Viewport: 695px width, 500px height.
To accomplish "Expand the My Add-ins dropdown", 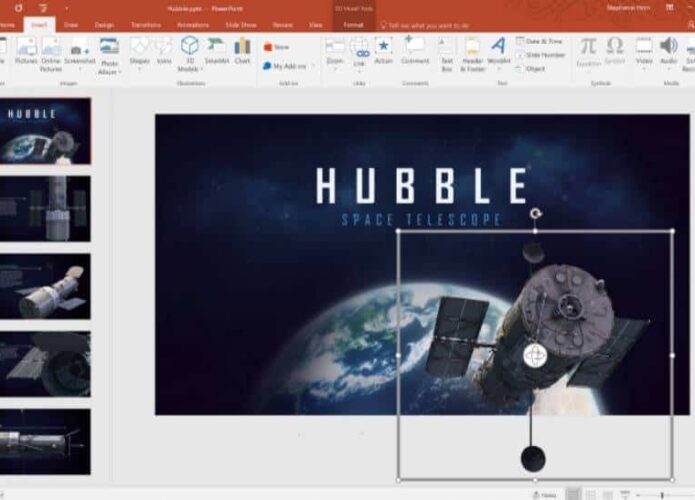I will coord(313,66).
